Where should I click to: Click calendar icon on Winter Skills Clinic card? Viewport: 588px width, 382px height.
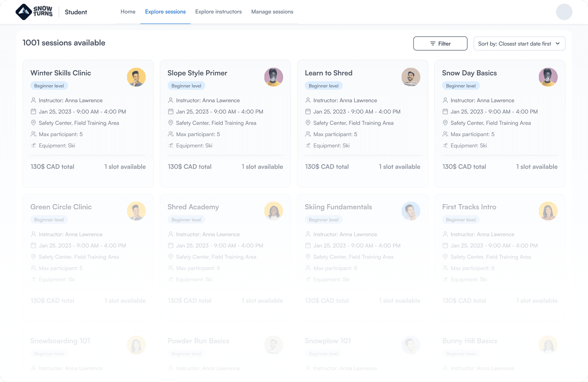[33, 112]
